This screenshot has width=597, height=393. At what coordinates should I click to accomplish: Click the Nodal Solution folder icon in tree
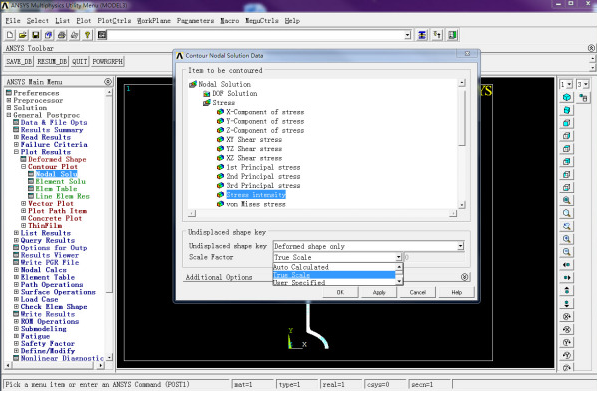click(193, 84)
